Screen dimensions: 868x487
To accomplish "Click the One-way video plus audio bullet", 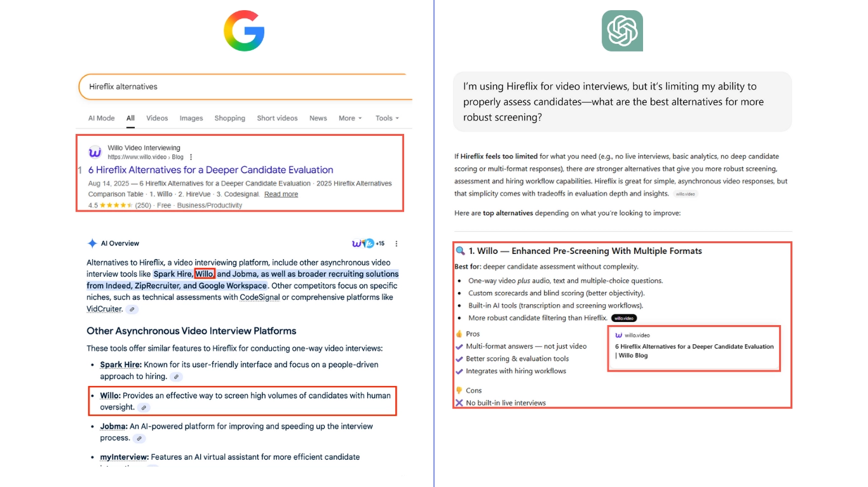I will (x=566, y=281).
